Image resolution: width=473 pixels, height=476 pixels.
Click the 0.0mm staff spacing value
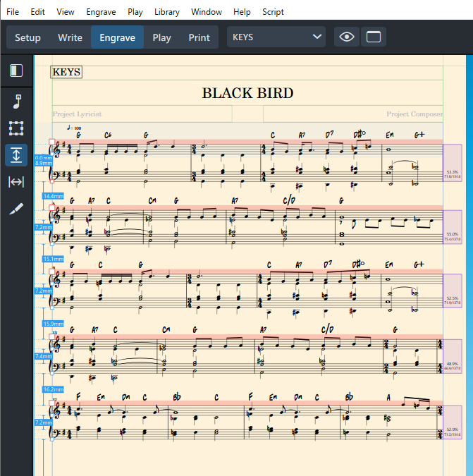[x=43, y=158]
